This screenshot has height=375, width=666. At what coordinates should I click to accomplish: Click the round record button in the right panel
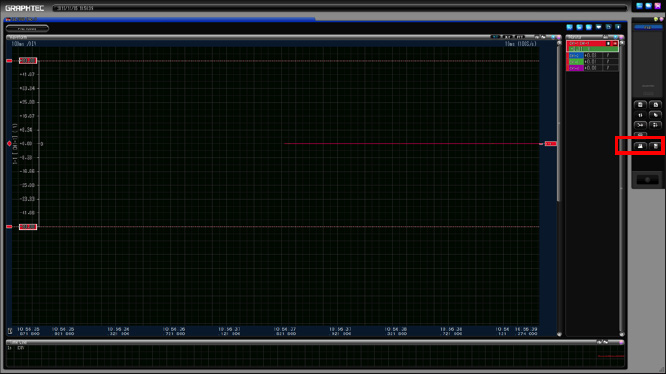[x=648, y=180]
